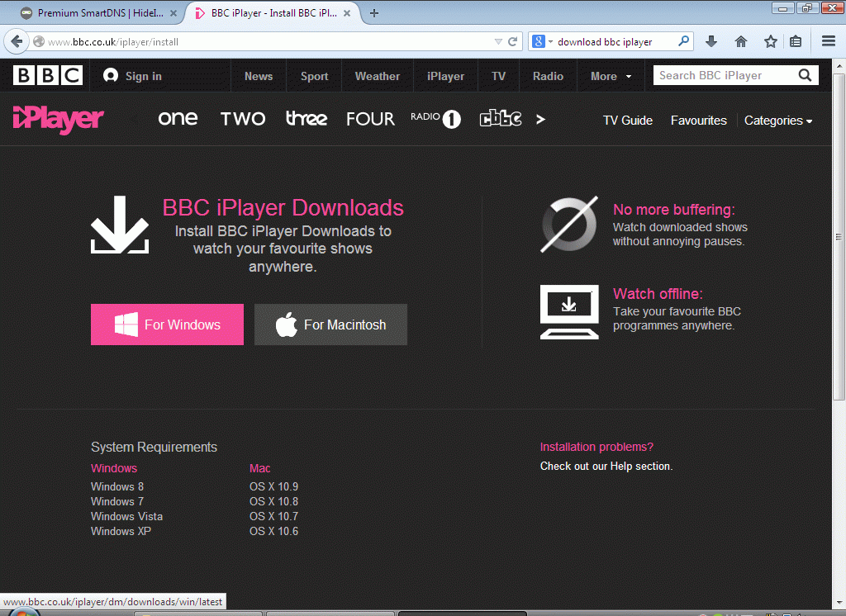Open the Firefox downloads arrow icon

(x=711, y=41)
